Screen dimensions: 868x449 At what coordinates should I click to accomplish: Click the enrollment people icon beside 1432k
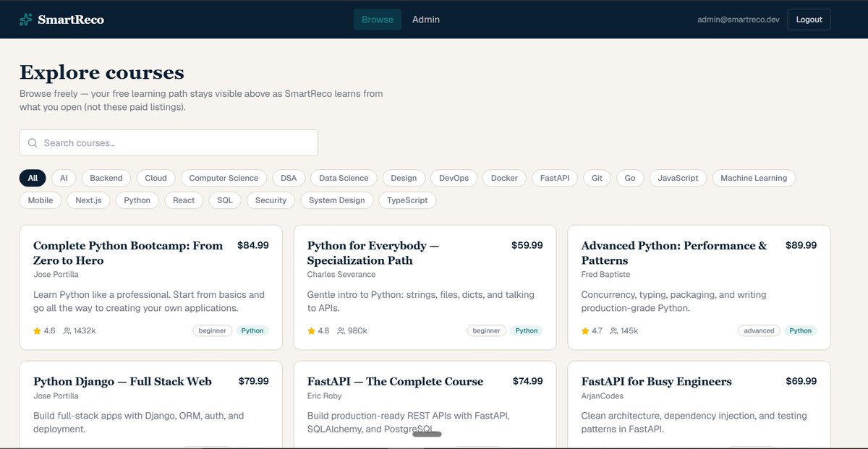(x=67, y=331)
